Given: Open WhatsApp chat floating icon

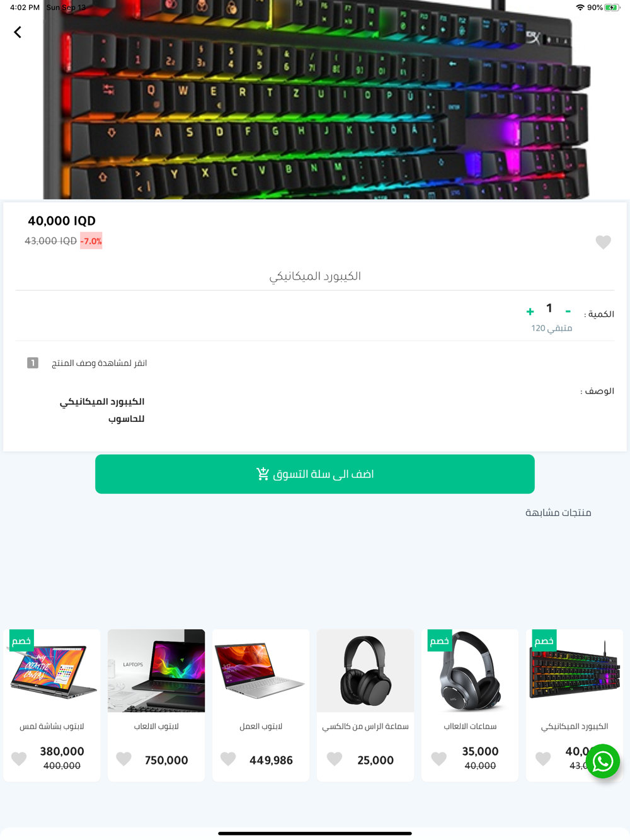Looking at the screenshot, I should click(x=603, y=761).
